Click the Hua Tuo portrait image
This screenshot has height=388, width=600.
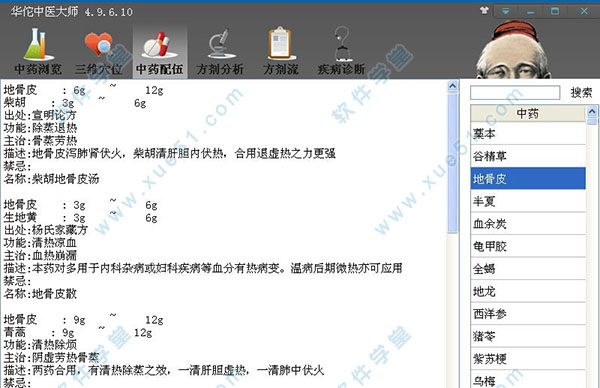[x=513, y=50]
